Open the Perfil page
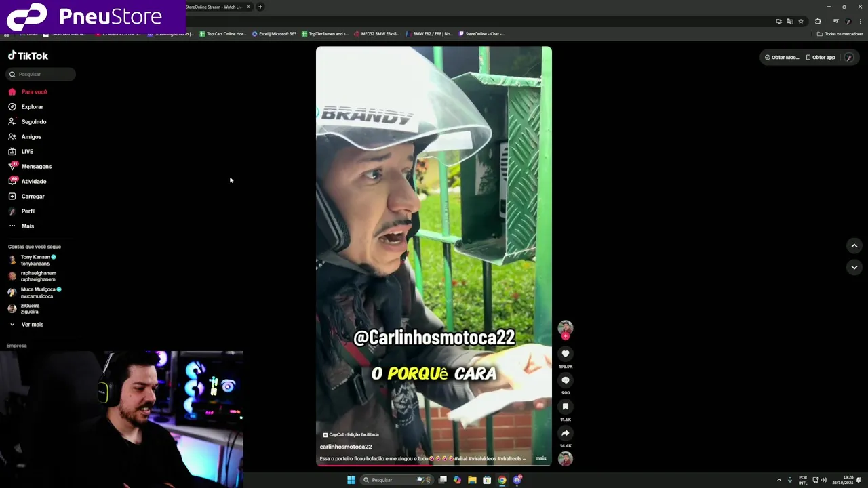The height and width of the screenshot is (488, 868). point(22,211)
